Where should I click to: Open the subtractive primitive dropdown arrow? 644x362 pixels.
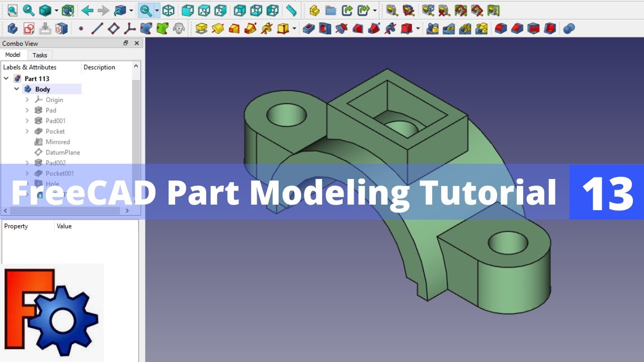418,29
